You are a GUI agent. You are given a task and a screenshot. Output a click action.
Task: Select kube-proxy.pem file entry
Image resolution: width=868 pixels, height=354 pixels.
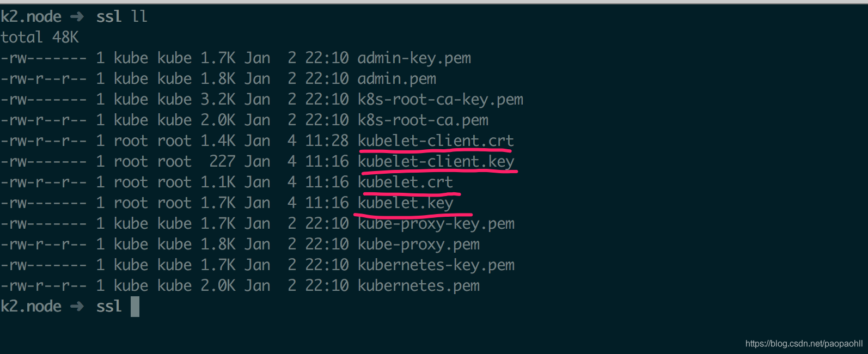419,244
